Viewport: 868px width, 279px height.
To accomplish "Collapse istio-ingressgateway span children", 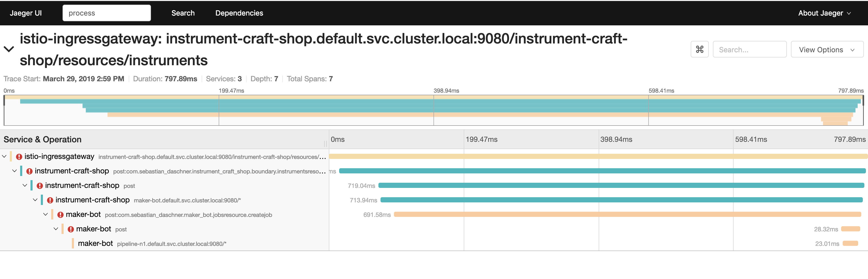I will (x=4, y=157).
